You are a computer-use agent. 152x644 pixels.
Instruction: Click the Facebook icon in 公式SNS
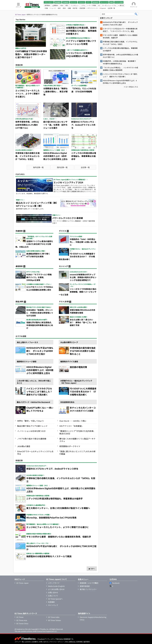[x=110, y=583]
